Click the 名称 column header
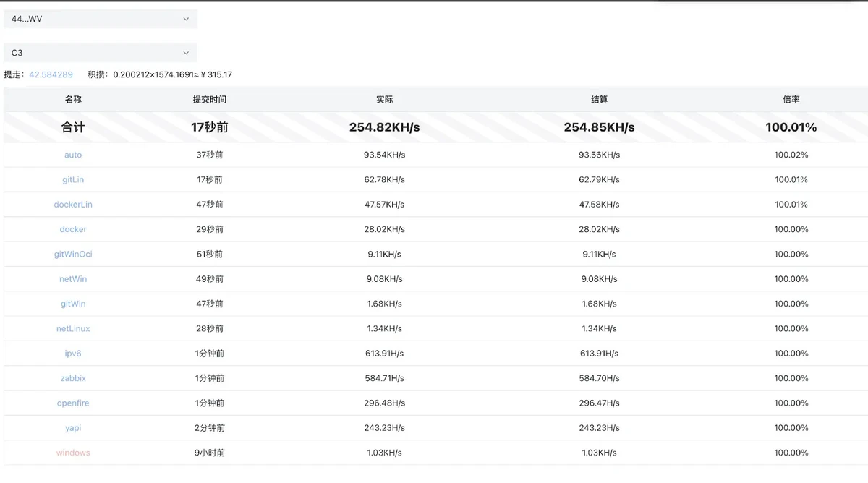Viewport: 868px width, 483px height. click(x=73, y=99)
